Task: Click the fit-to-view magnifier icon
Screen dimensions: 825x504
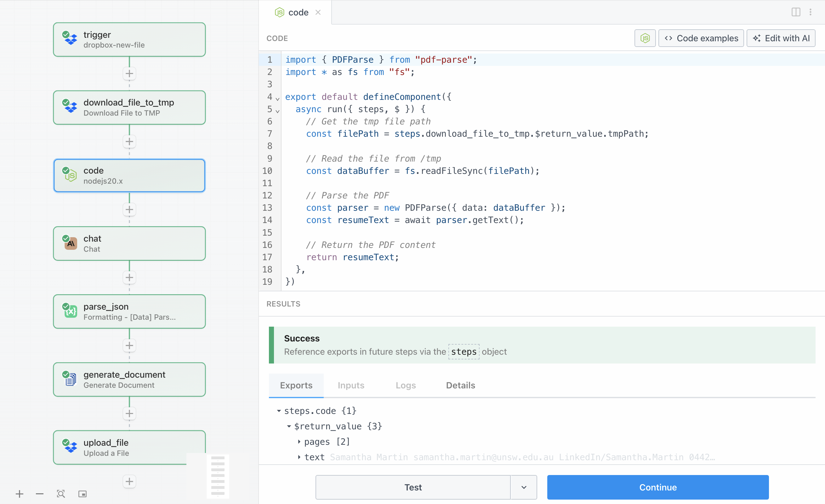Action: coord(60,494)
